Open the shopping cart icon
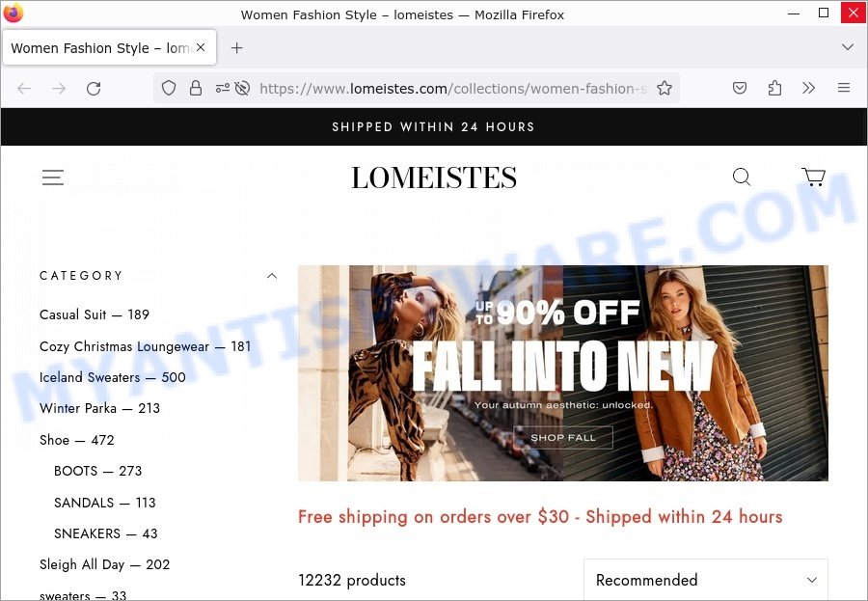Screen dimensions: 868x601 [x=814, y=178]
